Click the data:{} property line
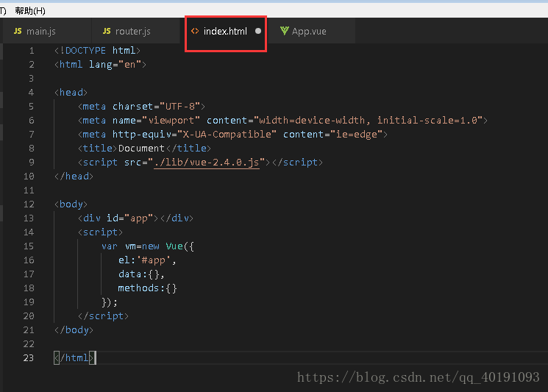548x392 pixels. [x=141, y=274]
